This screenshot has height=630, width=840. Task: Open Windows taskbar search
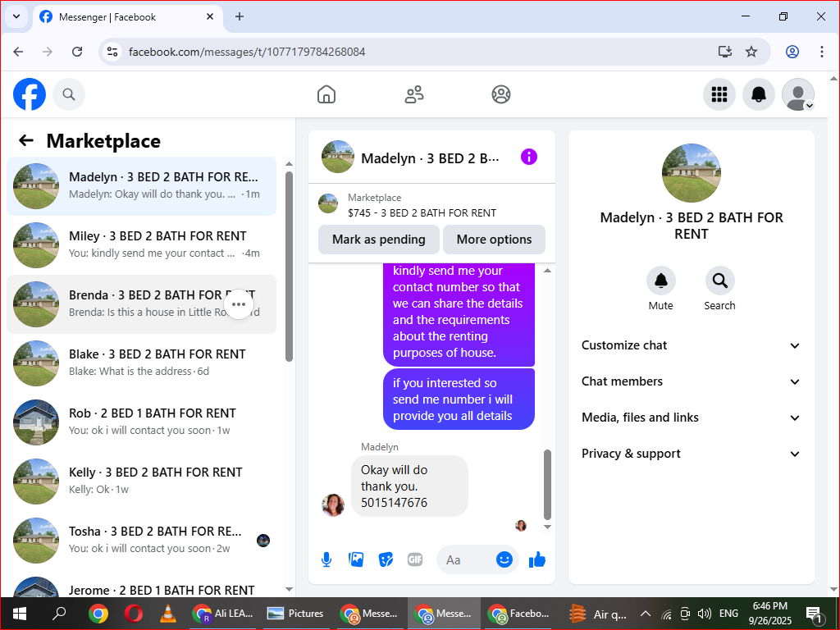click(x=59, y=613)
